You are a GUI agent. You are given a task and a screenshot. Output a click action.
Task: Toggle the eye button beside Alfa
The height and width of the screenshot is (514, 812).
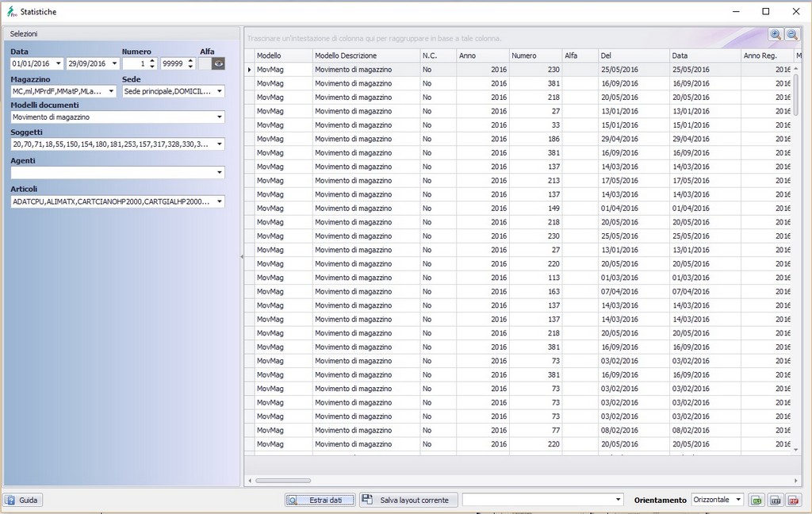[219, 63]
